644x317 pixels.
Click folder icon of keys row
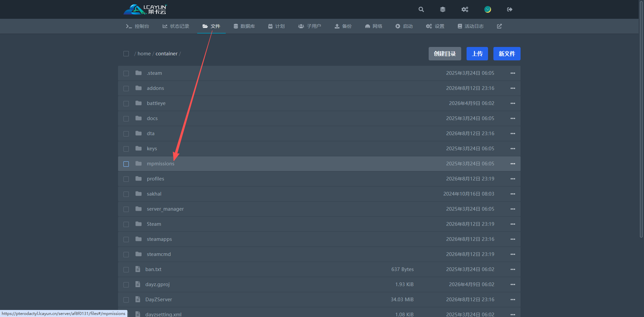(139, 148)
